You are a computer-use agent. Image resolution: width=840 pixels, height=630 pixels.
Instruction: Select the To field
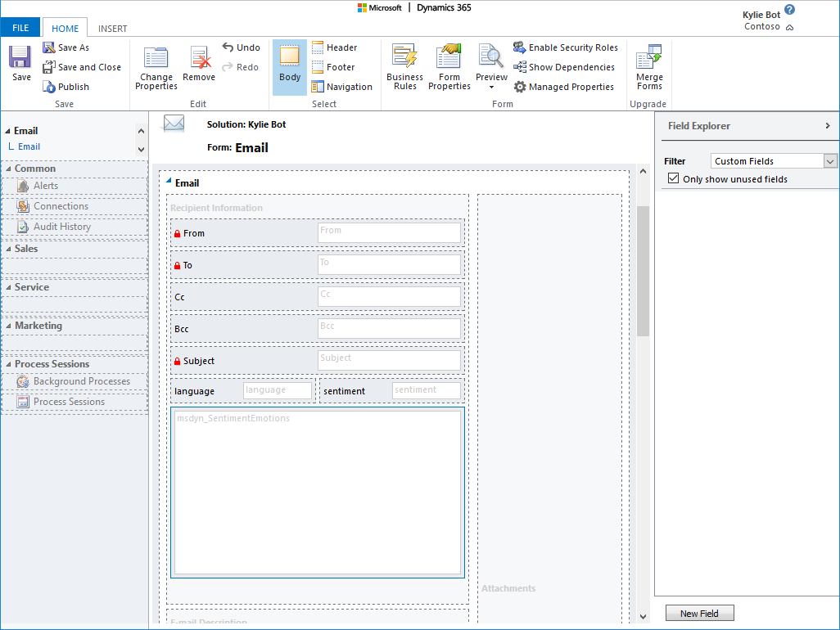coord(317,265)
